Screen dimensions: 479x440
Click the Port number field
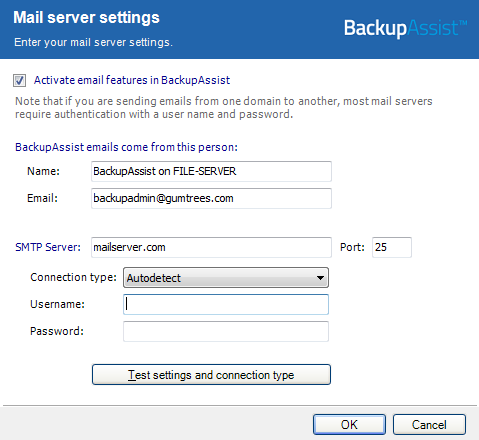392,247
